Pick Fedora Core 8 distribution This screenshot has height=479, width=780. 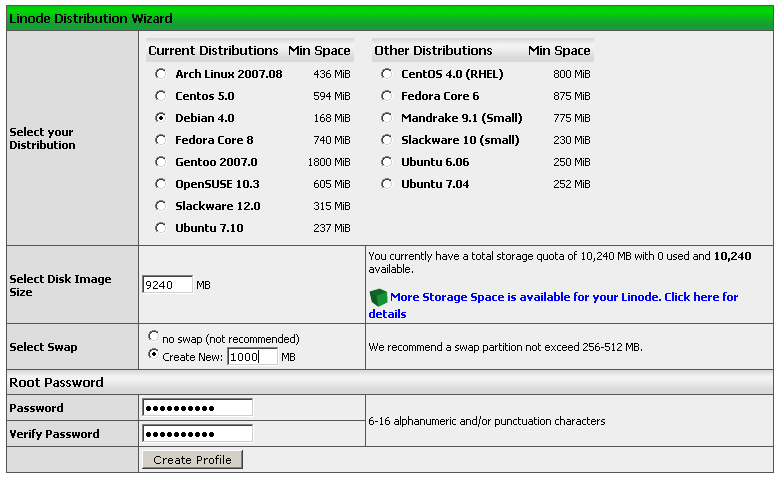[160, 140]
